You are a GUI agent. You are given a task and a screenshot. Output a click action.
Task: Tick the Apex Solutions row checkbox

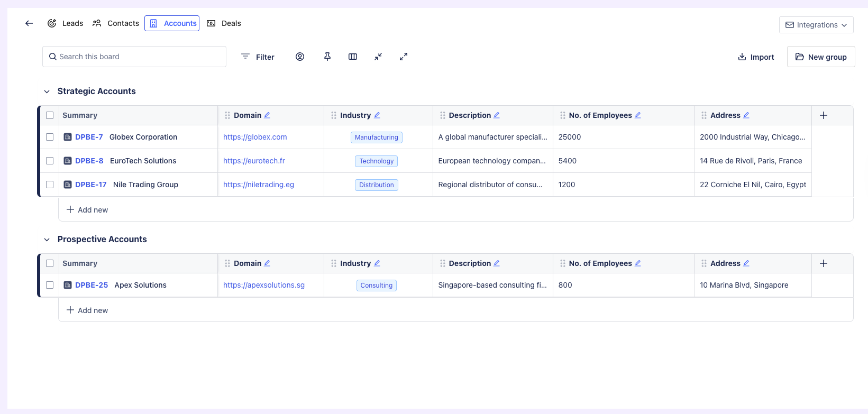click(x=50, y=285)
